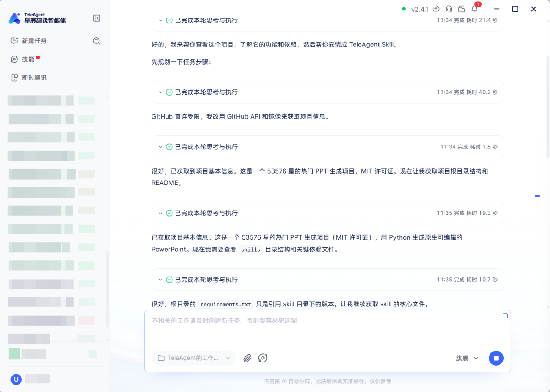Open the files folder icon in title bar

pyautogui.click(x=462, y=9)
